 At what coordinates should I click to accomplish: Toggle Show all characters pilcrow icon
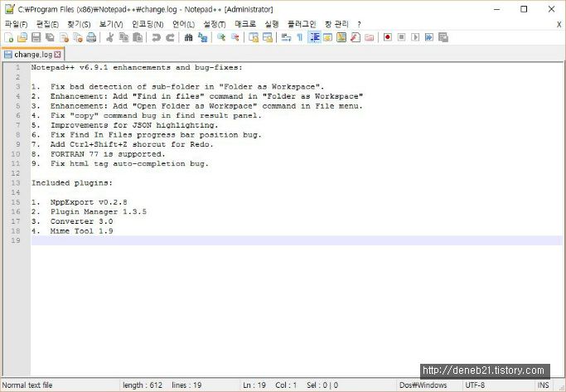tap(300, 37)
